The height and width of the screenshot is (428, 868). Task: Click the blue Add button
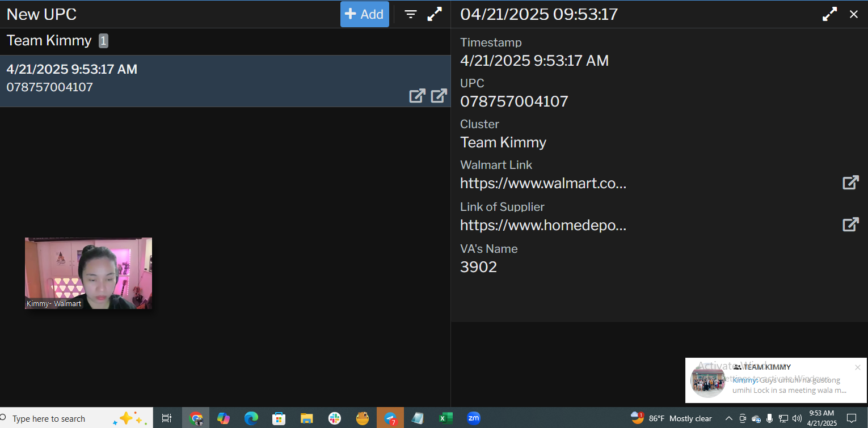tap(364, 14)
